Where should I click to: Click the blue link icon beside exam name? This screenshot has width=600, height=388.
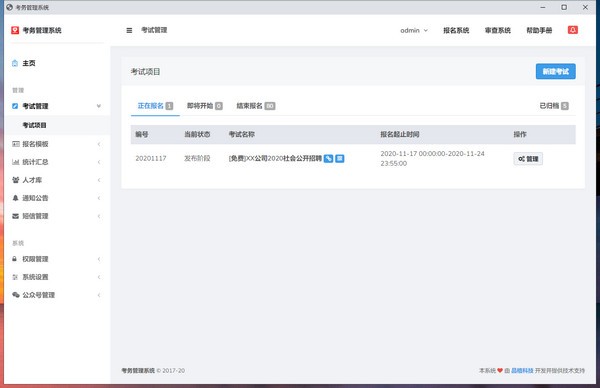point(328,158)
